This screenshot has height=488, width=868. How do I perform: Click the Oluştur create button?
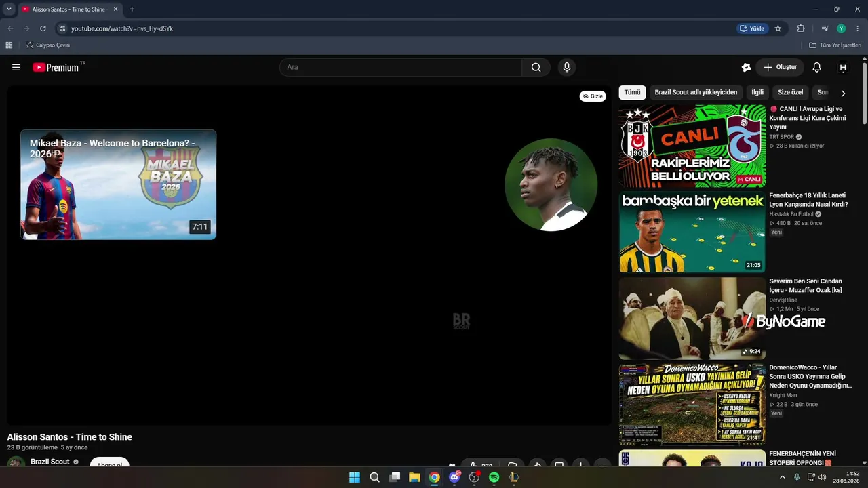tap(780, 67)
